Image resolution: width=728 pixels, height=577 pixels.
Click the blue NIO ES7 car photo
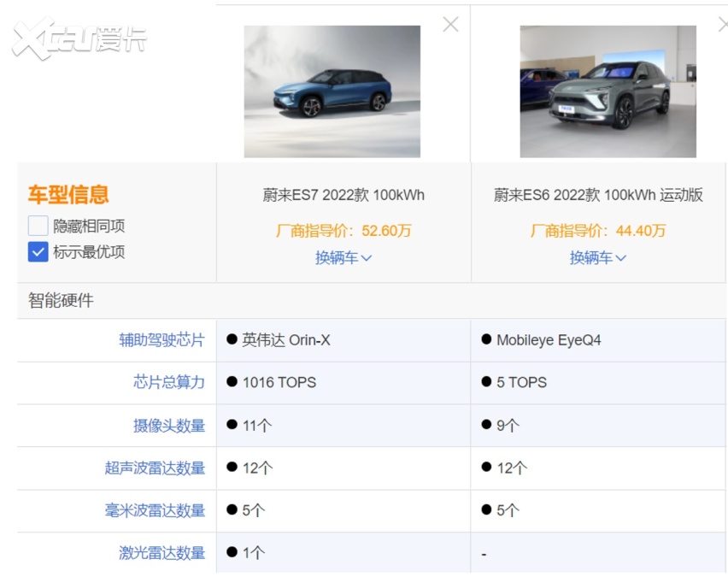point(332,91)
